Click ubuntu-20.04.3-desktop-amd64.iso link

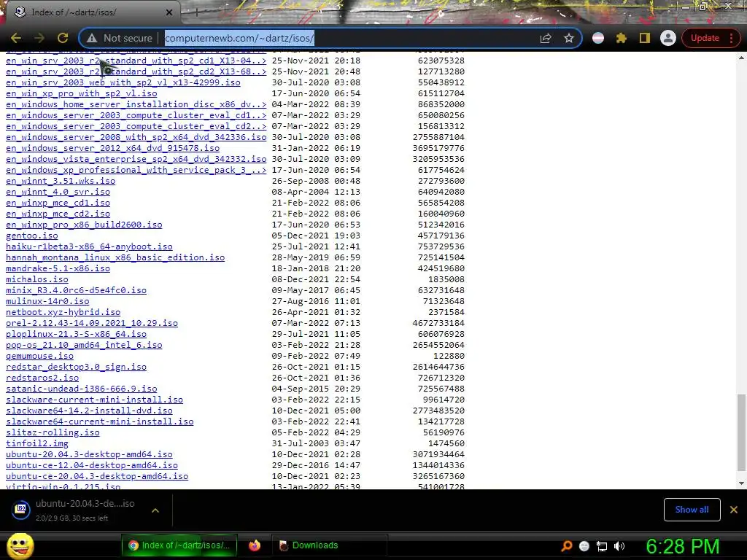pyautogui.click(x=89, y=454)
